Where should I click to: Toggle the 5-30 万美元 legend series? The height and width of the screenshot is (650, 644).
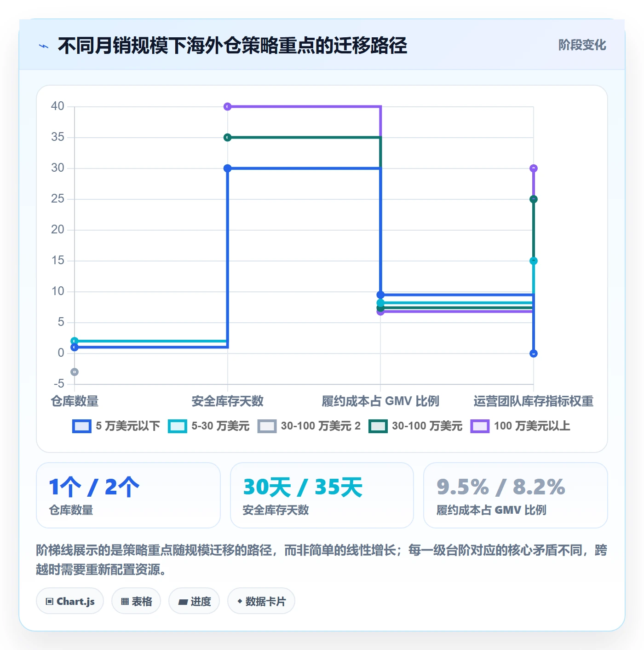pyautogui.click(x=208, y=426)
